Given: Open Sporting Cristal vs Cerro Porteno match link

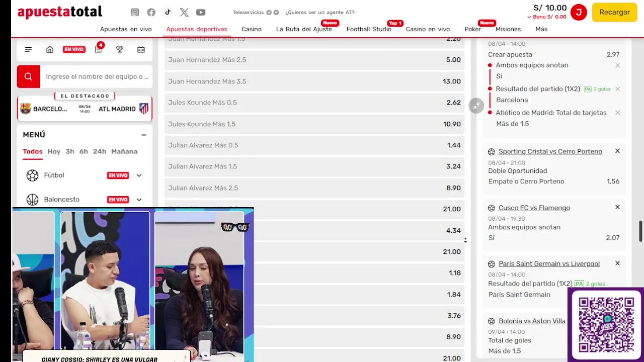Looking at the screenshot, I should click(x=550, y=151).
